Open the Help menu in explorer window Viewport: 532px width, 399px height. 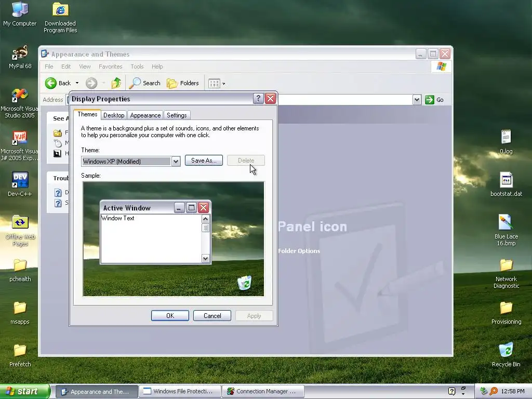pos(157,66)
